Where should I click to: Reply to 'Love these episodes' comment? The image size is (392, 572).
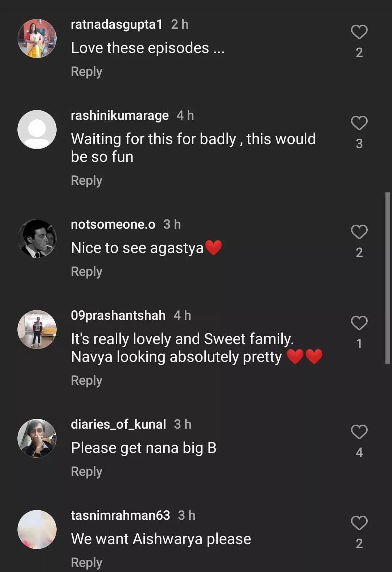(86, 71)
